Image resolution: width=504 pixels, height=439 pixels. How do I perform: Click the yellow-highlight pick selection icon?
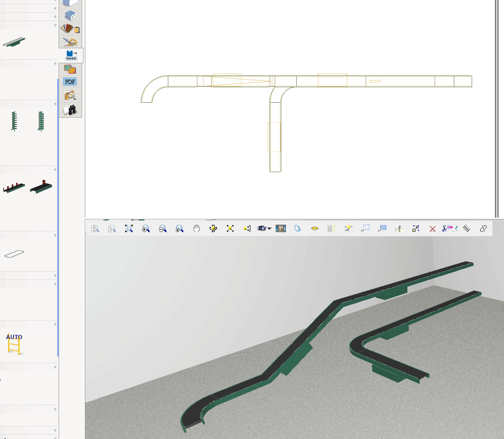pyautogui.click(x=348, y=229)
